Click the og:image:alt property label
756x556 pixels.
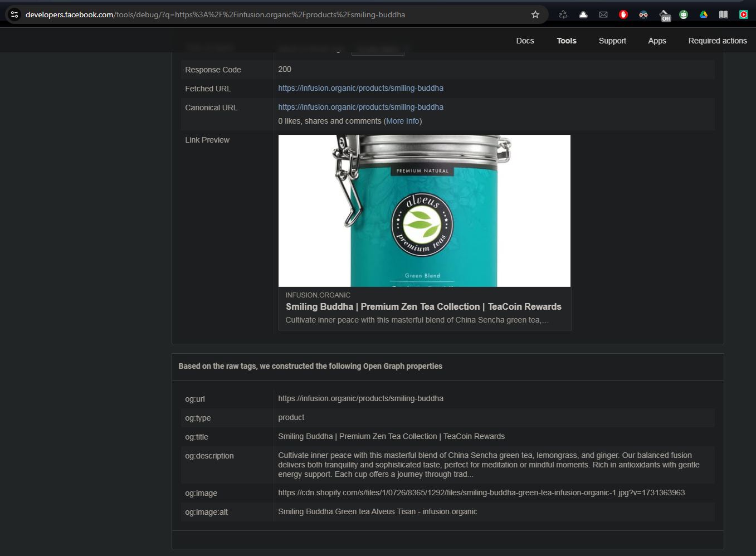click(x=207, y=512)
